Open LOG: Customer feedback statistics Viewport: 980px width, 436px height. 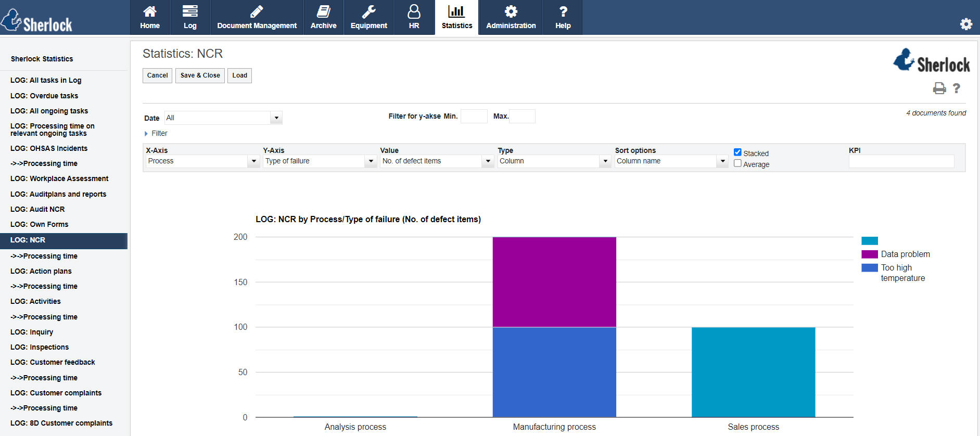[x=53, y=362]
